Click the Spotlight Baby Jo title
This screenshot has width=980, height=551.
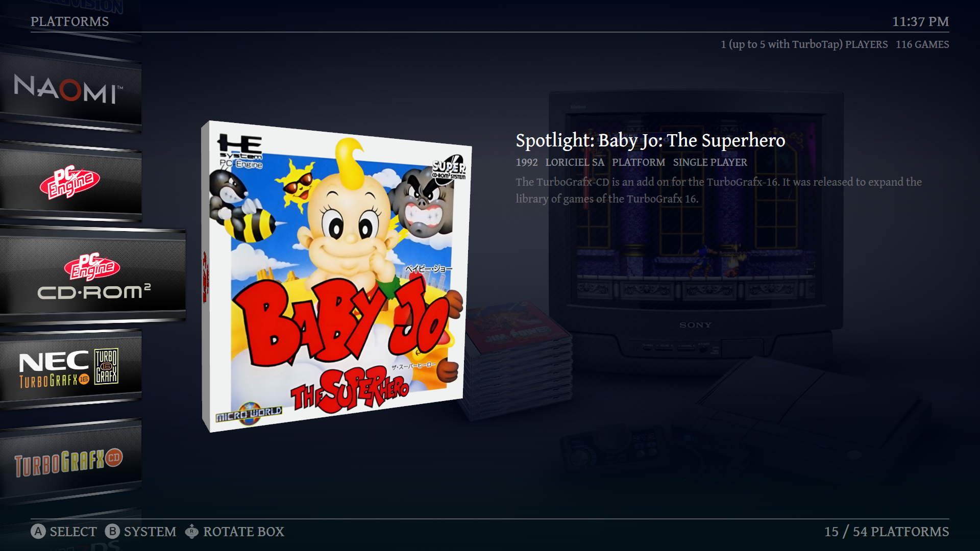click(650, 140)
